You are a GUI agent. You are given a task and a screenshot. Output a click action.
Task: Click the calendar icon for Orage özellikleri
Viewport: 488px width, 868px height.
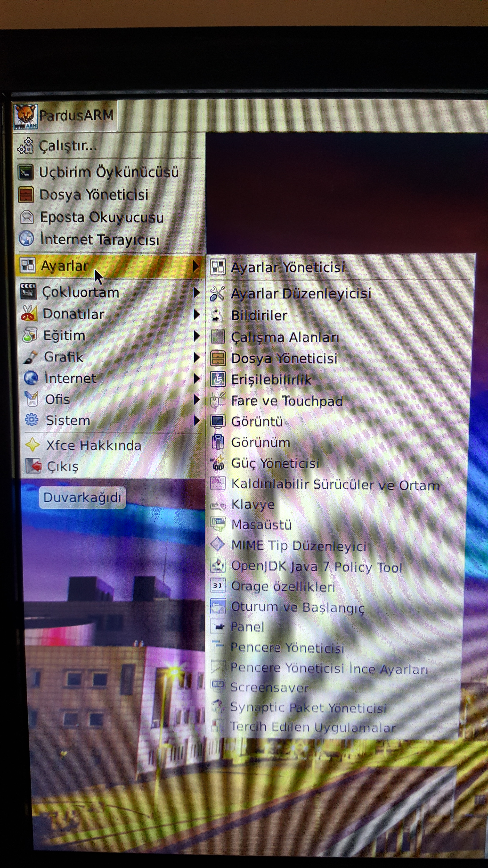(218, 586)
